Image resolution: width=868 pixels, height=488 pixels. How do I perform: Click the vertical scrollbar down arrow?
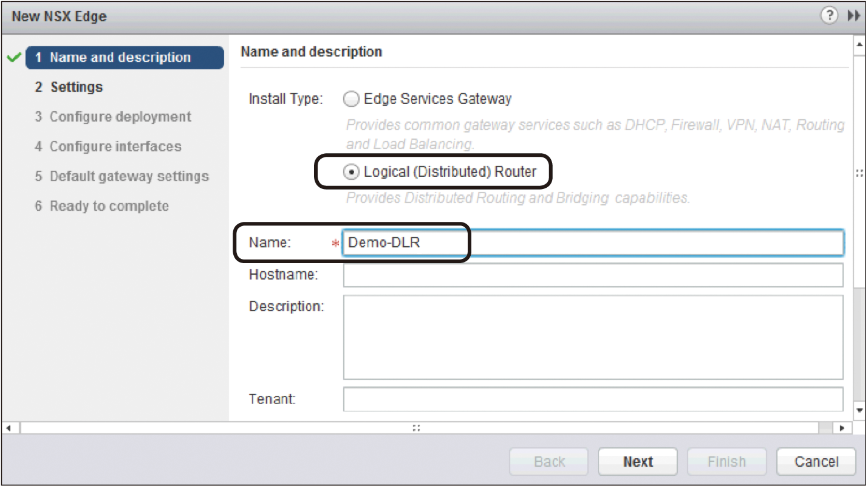click(859, 410)
